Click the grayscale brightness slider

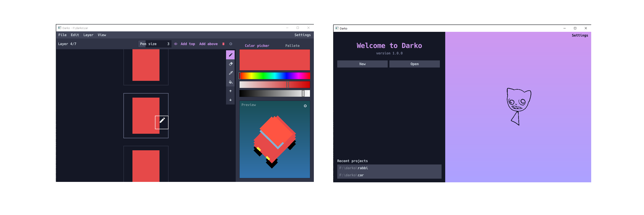pyautogui.click(x=275, y=93)
